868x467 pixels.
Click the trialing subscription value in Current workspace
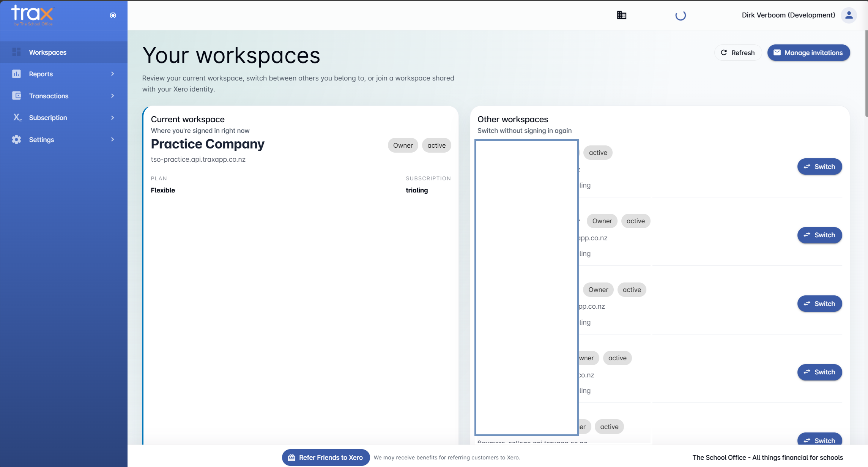(417, 190)
